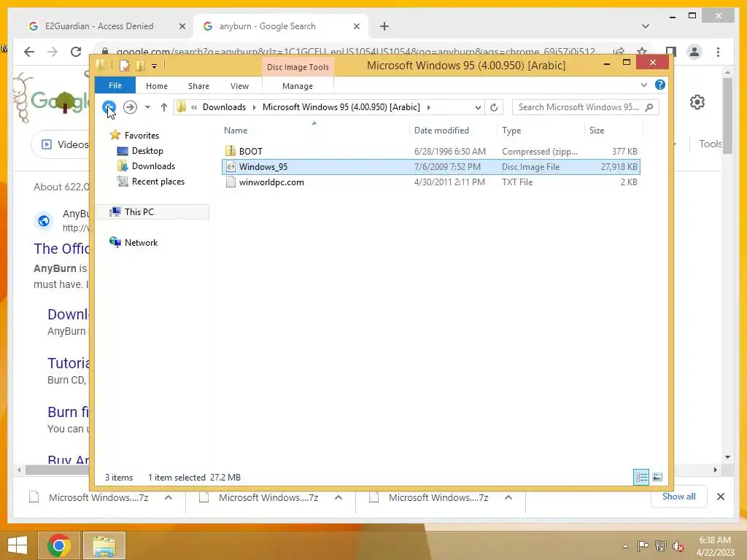Switch to Details view layout
This screenshot has width=747, height=560.
click(x=641, y=477)
